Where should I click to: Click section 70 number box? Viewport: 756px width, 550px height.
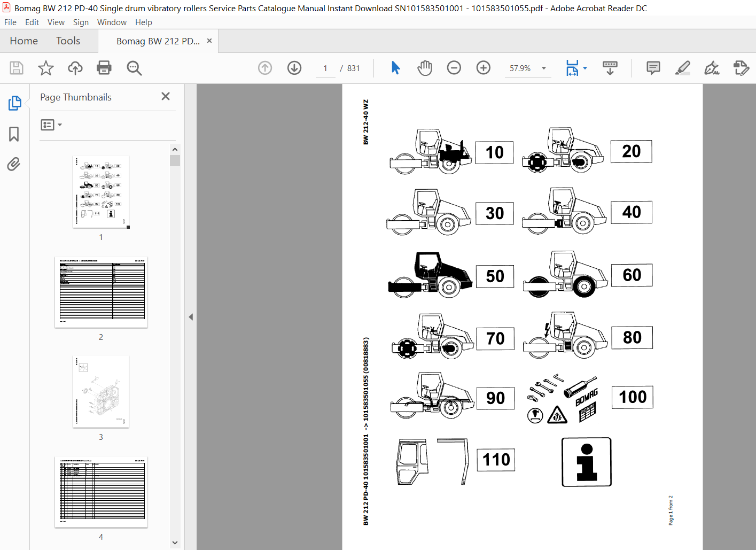tap(495, 338)
